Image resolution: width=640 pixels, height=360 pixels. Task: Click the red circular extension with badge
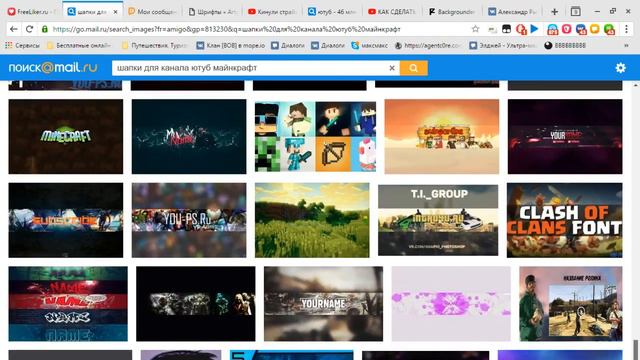(521, 29)
